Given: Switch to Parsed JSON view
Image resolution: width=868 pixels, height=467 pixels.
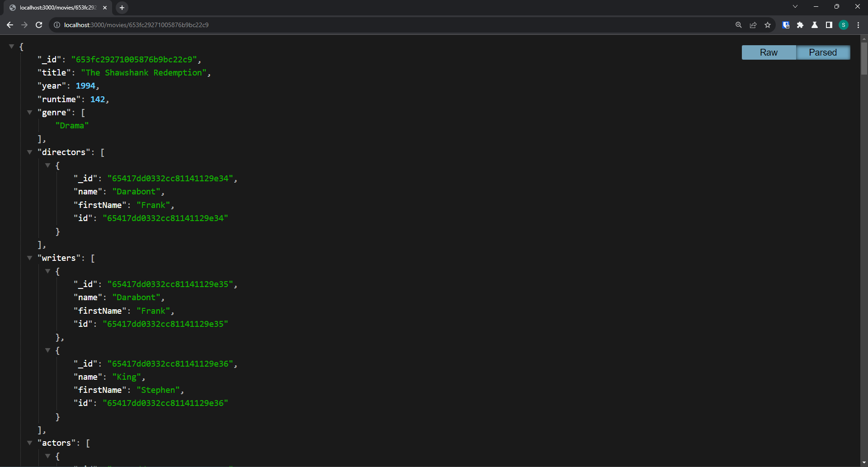Looking at the screenshot, I should (x=823, y=52).
